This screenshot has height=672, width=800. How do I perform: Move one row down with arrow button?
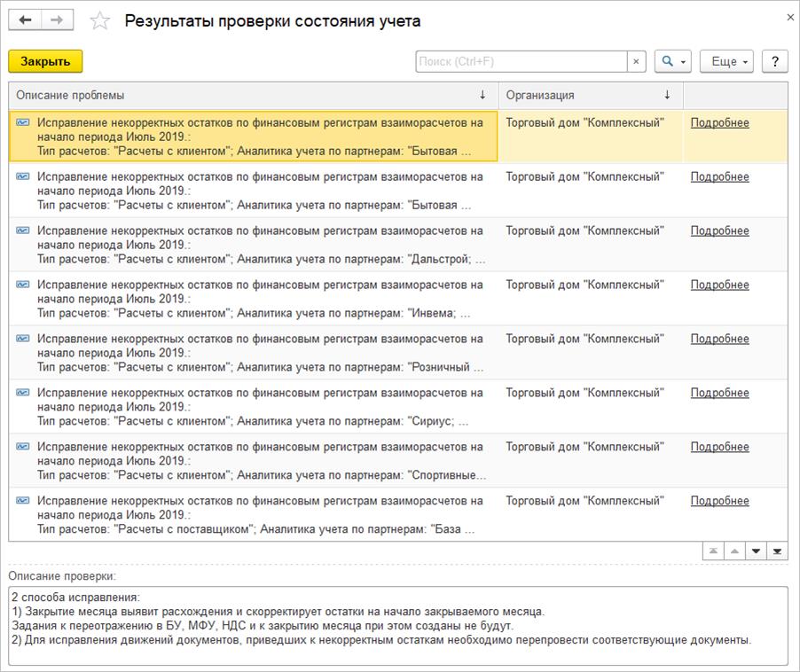coord(756,551)
